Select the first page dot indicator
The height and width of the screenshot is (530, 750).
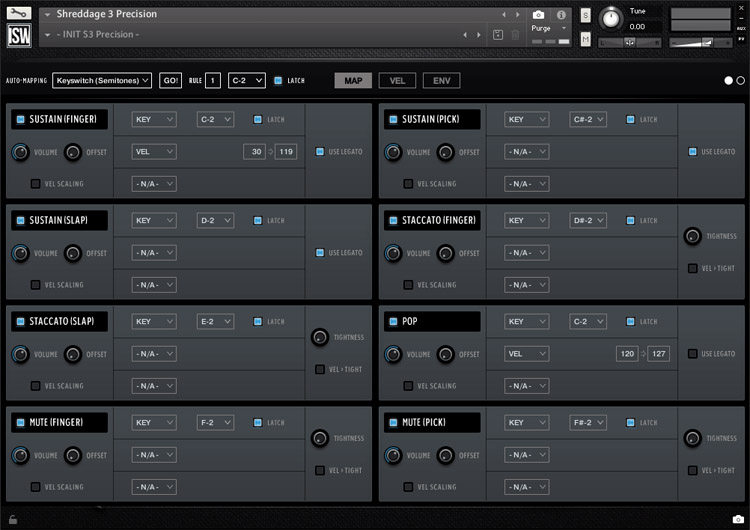coord(728,80)
